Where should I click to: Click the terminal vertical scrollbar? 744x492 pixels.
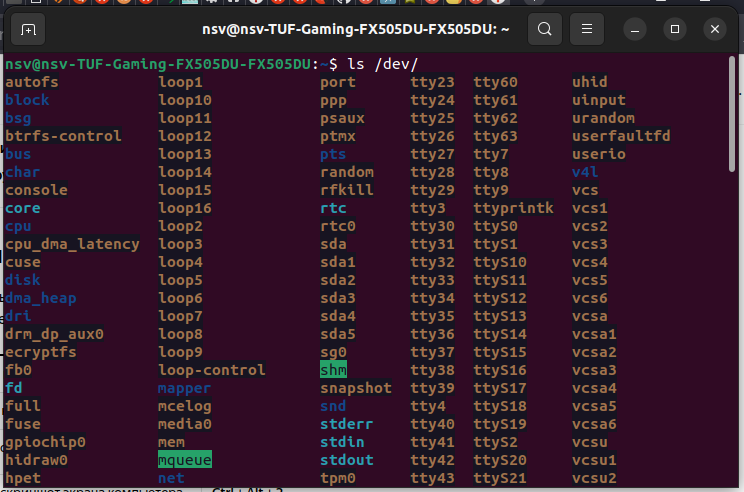click(x=732, y=114)
